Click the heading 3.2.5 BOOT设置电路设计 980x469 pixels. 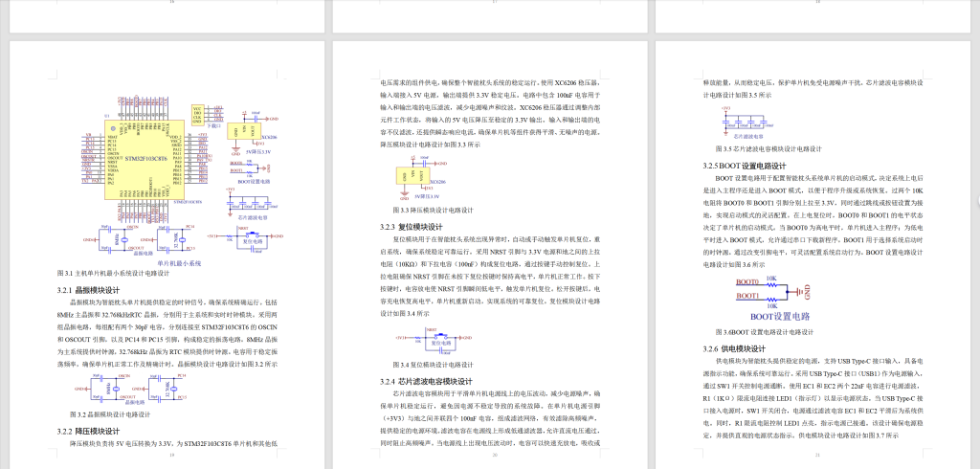coord(745,167)
